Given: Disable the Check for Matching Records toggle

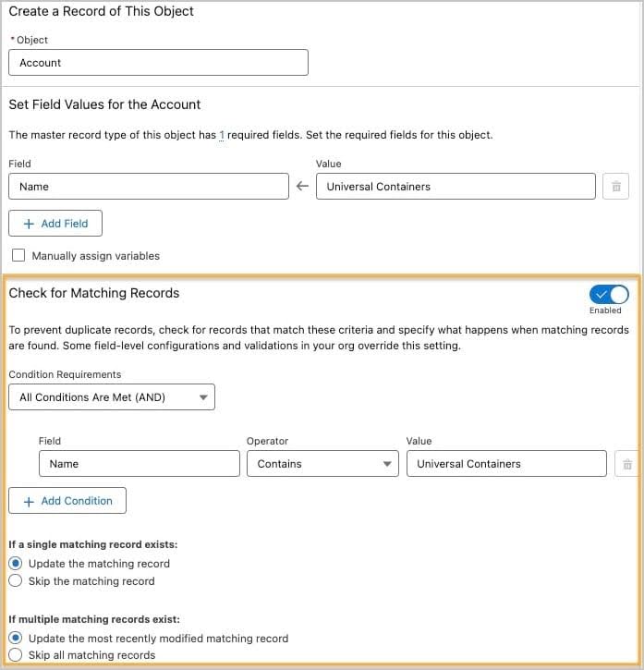Looking at the screenshot, I should coord(608,294).
